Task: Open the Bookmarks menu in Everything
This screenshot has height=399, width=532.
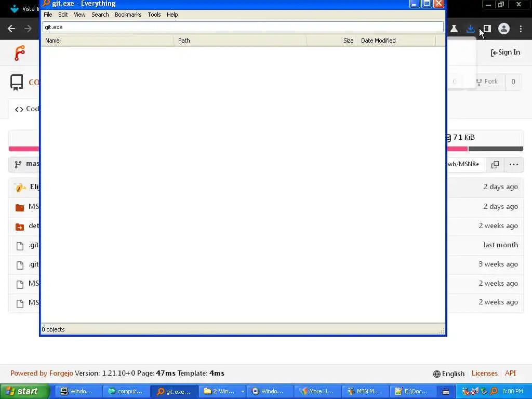Action: pyautogui.click(x=128, y=15)
